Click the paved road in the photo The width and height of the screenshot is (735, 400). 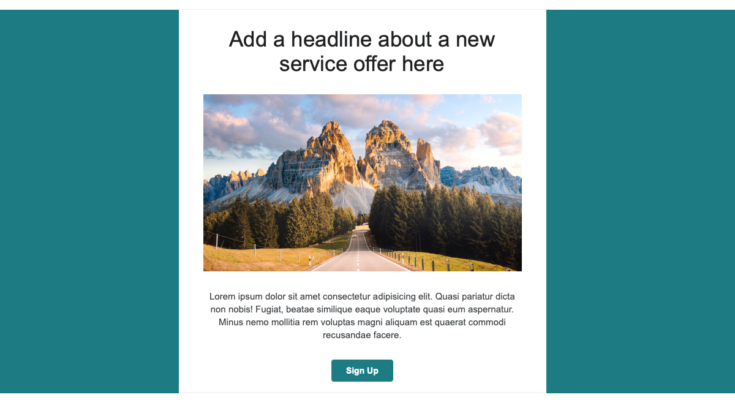pyautogui.click(x=359, y=253)
